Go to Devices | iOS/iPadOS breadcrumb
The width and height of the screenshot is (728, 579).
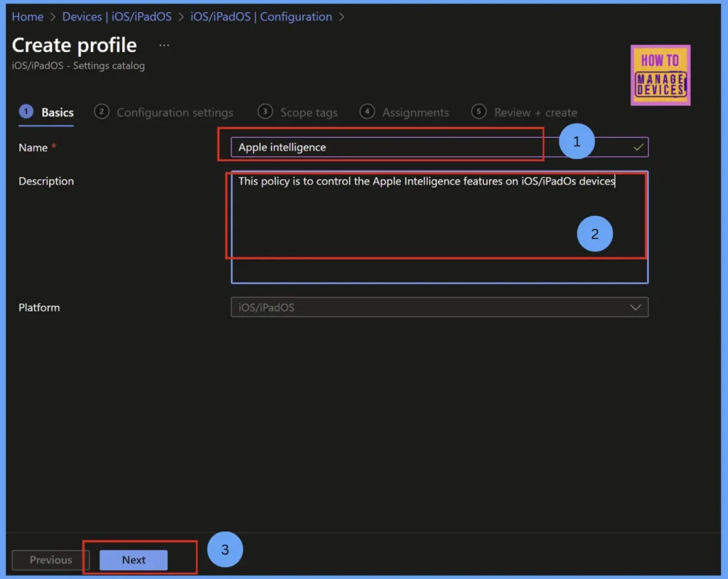(117, 17)
